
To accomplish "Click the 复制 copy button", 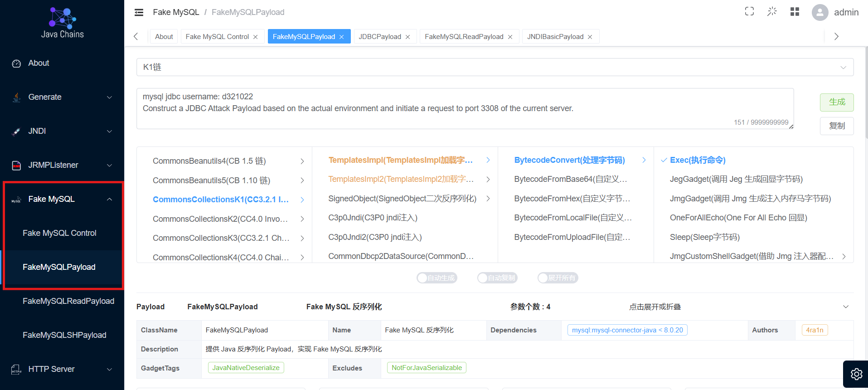I will point(837,126).
